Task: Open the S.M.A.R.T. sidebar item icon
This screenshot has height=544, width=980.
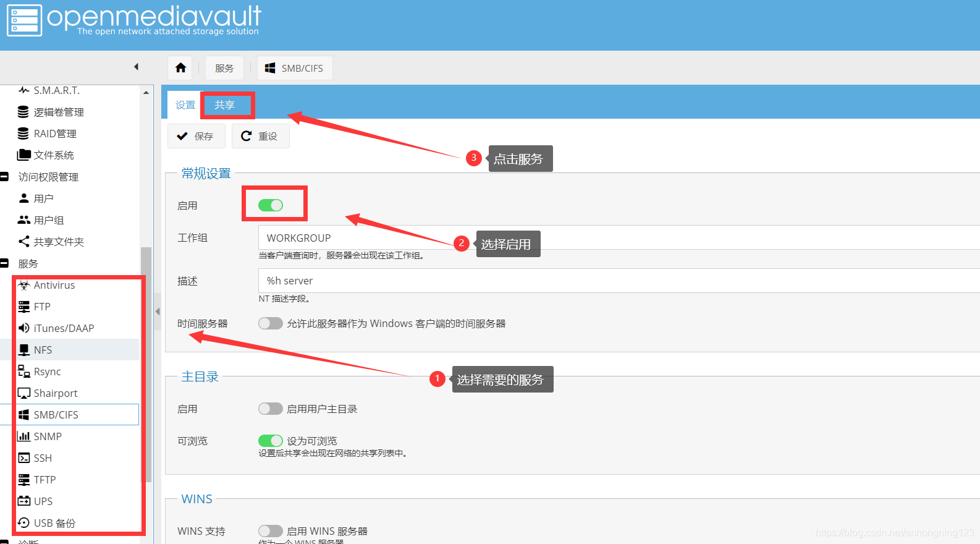Action: point(24,90)
